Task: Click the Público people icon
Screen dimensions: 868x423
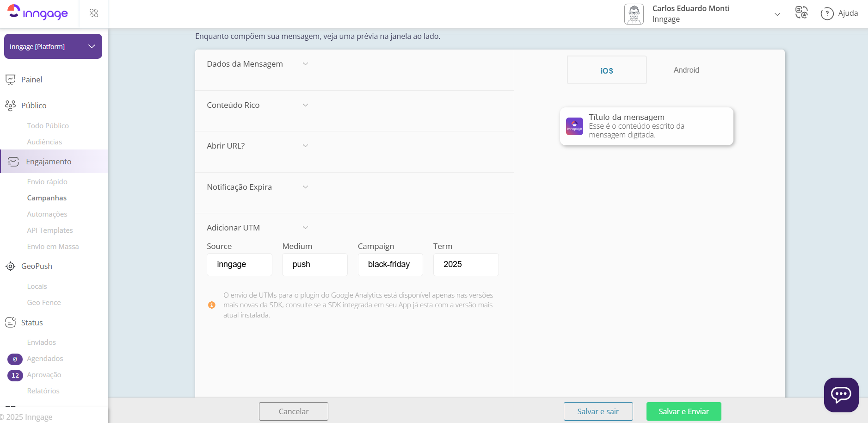Action: pos(10,106)
